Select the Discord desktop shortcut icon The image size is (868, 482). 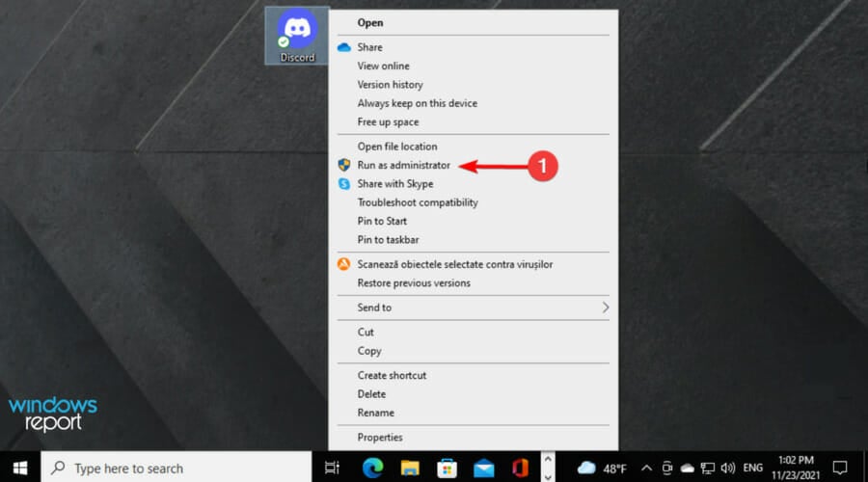(x=297, y=36)
